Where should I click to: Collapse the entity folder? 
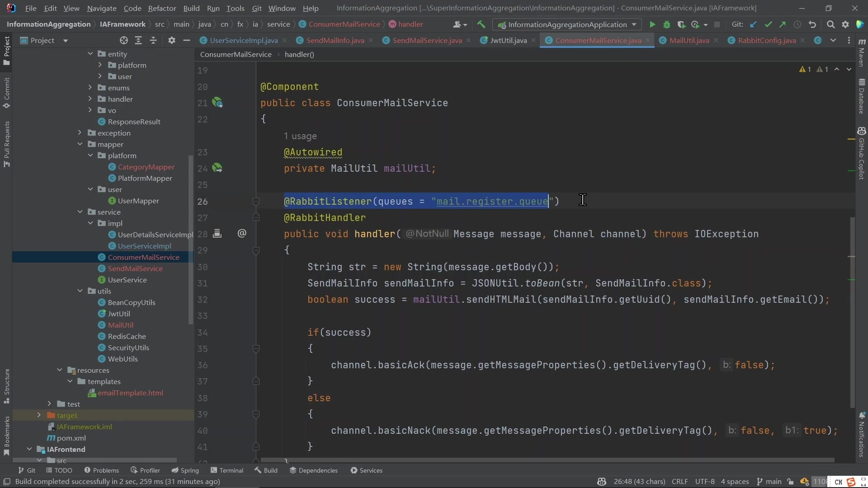pyautogui.click(x=90, y=54)
